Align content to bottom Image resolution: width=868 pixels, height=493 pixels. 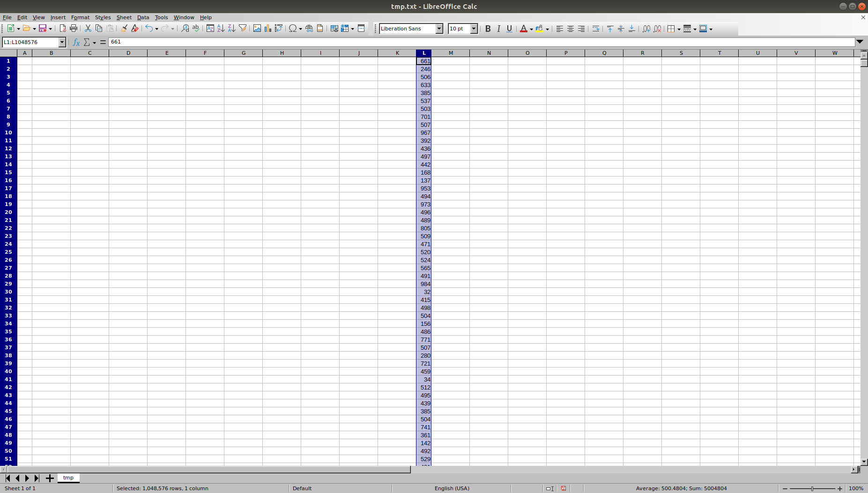[x=631, y=29]
